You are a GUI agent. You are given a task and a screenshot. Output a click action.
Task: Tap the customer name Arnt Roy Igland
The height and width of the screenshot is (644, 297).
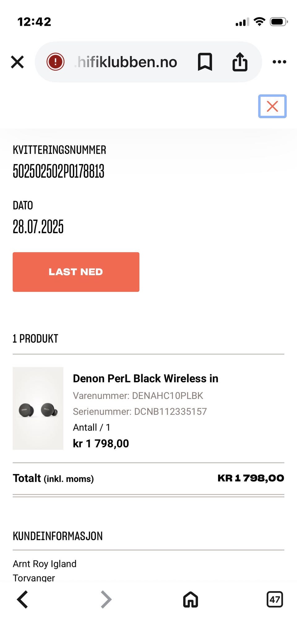click(45, 563)
